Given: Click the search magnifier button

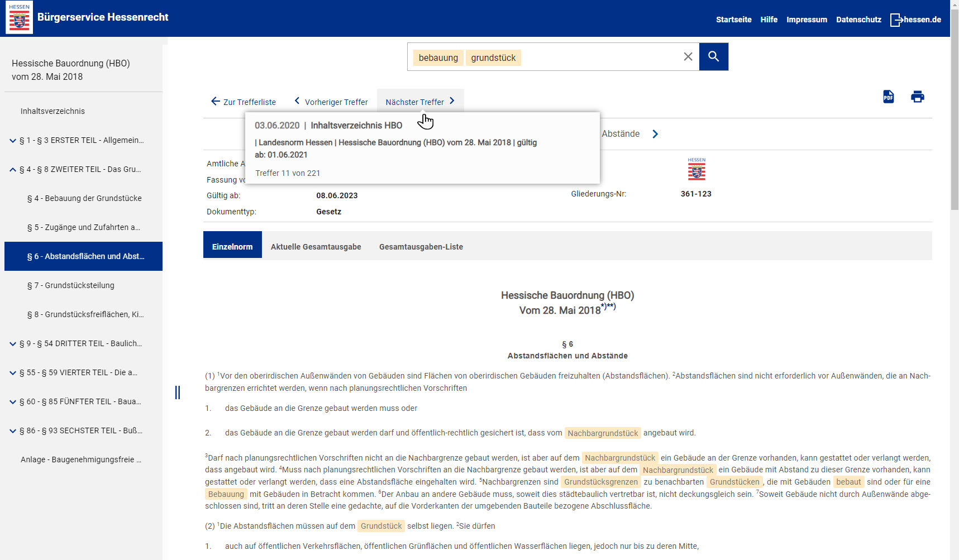Looking at the screenshot, I should (x=713, y=56).
